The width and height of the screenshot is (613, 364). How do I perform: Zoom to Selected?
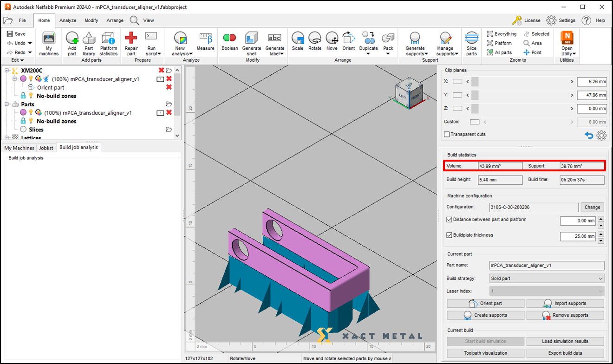pyautogui.click(x=536, y=34)
